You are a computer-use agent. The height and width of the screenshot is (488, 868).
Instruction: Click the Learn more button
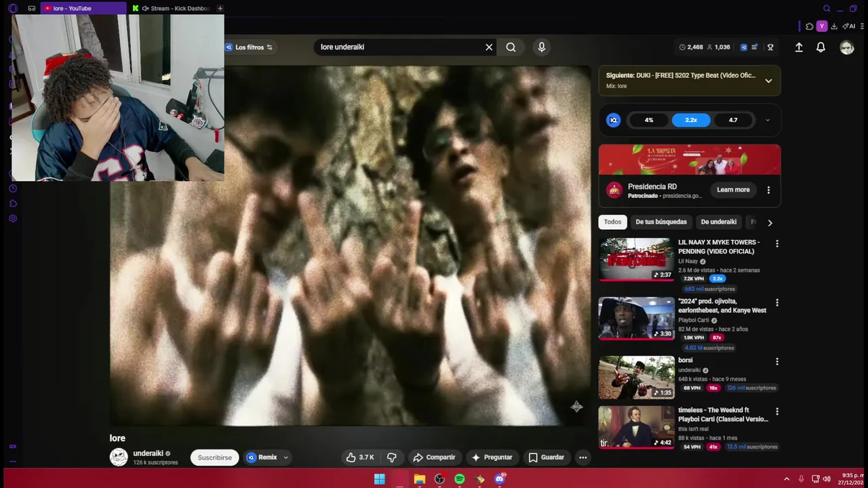click(733, 190)
